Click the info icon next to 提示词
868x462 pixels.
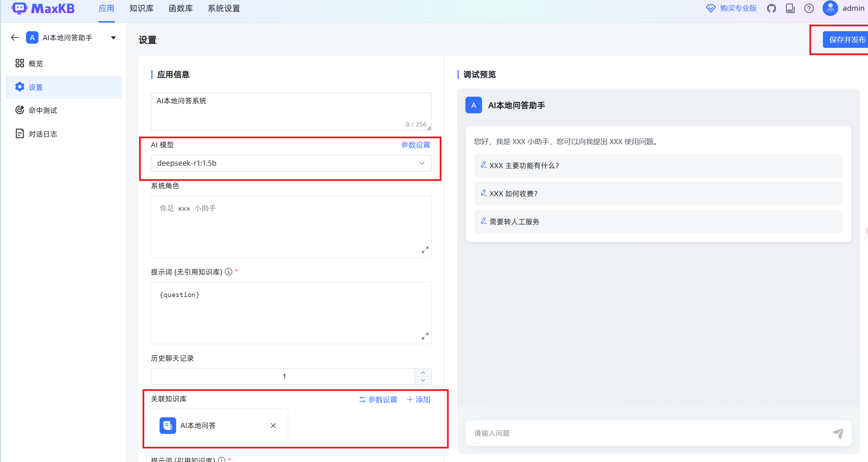tap(229, 272)
